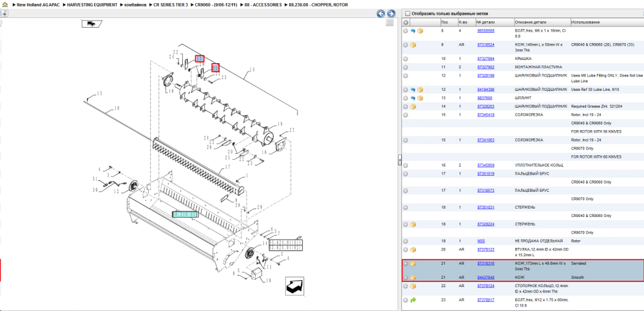644x311 pixels.
Task: Select 'Smooth' usage text
Action: [578, 278]
